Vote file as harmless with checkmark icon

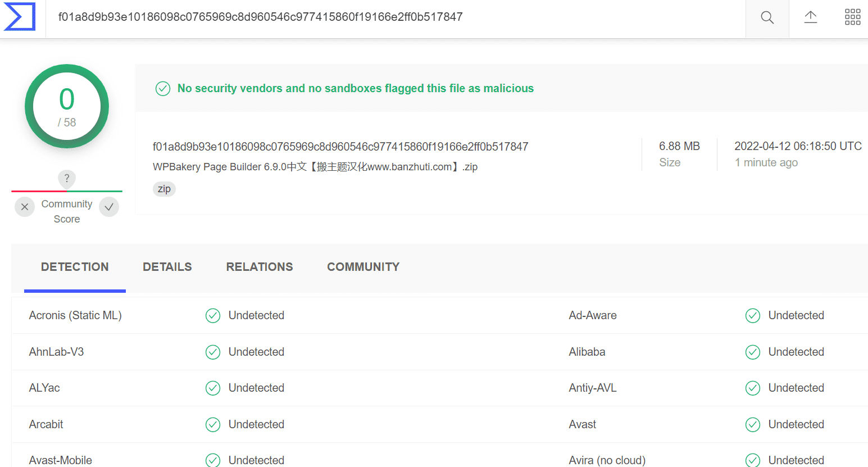[109, 207]
